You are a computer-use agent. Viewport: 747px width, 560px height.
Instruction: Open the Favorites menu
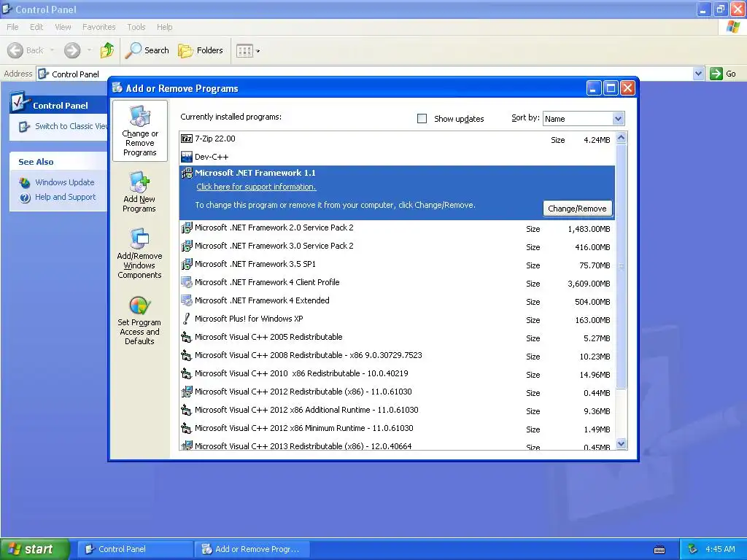(x=98, y=27)
